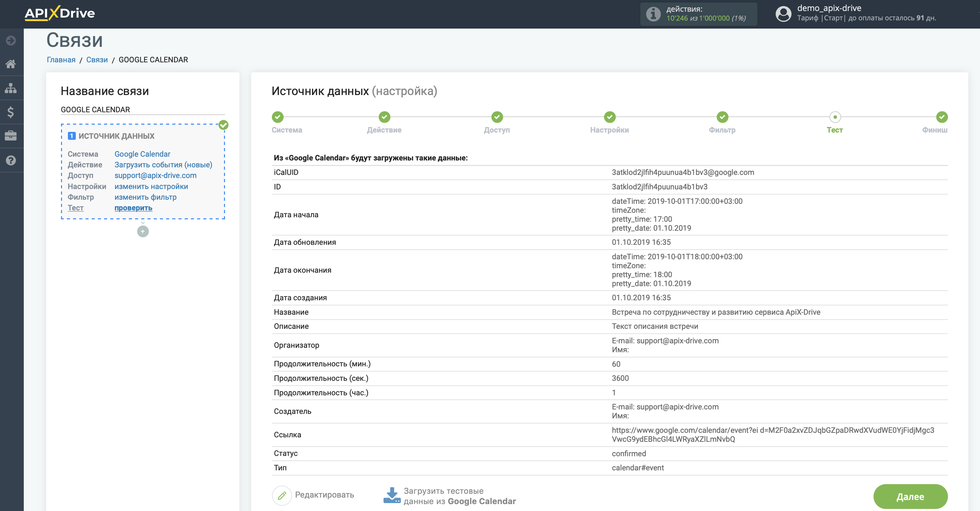Click Тест label in source block
This screenshot has height=511, width=980.
coord(75,208)
